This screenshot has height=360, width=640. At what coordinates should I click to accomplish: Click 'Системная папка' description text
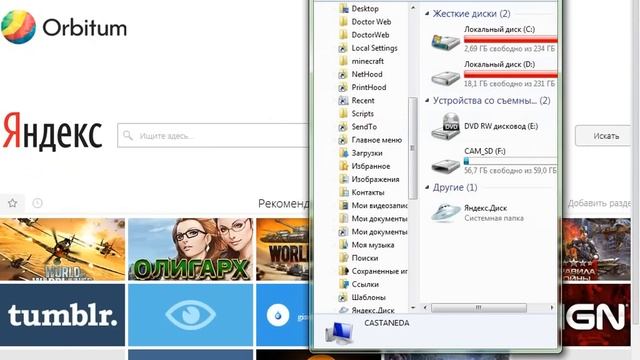coord(494,218)
